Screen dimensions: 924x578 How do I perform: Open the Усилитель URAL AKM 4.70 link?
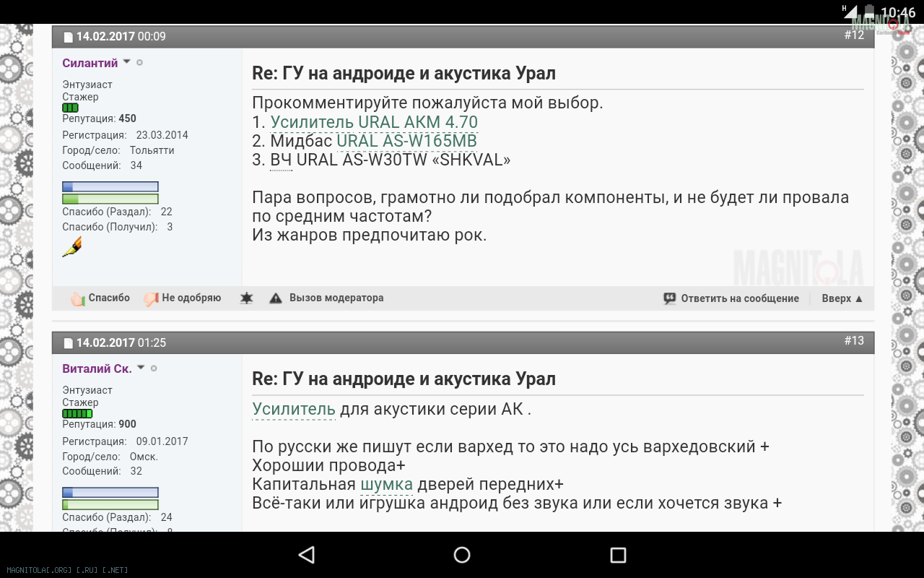coord(374,122)
